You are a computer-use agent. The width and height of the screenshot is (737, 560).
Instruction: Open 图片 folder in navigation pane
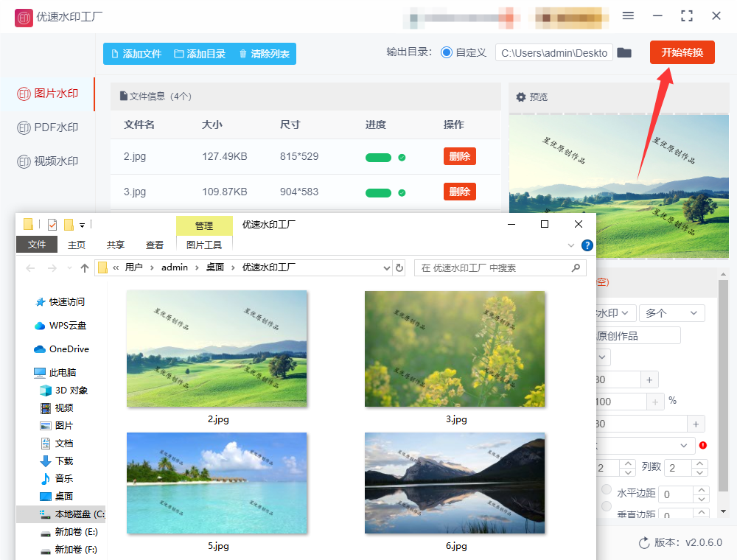57,426
